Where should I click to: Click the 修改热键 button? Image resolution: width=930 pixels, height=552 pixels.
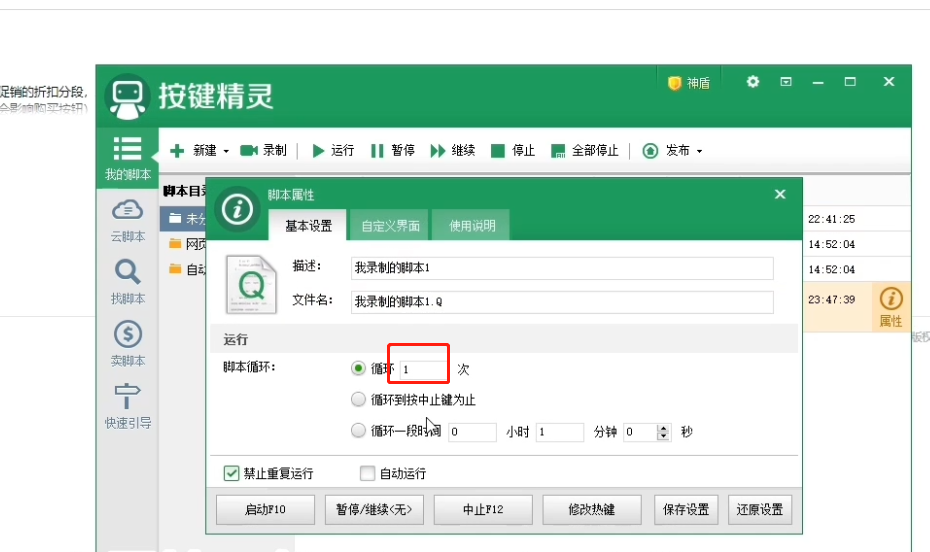592,509
